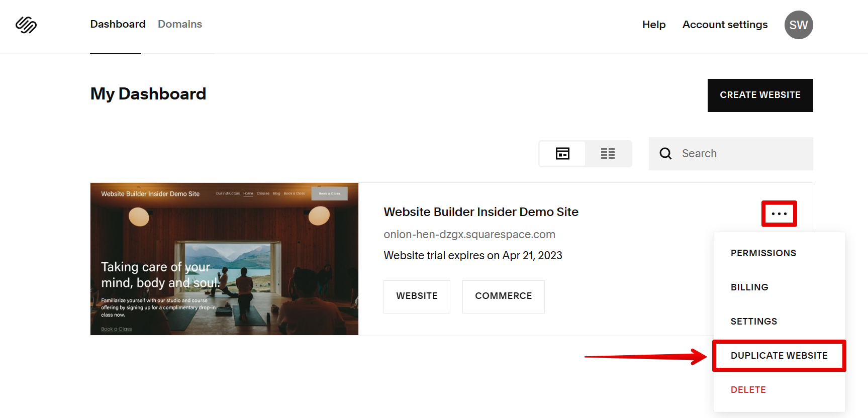The width and height of the screenshot is (868, 418).
Task: Click the Create Website button
Action: click(760, 95)
